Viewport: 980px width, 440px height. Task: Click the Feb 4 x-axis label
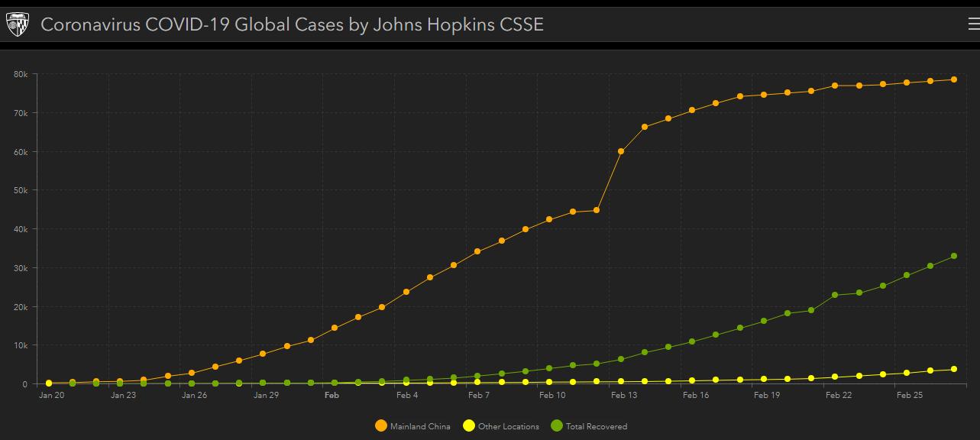click(407, 396)
